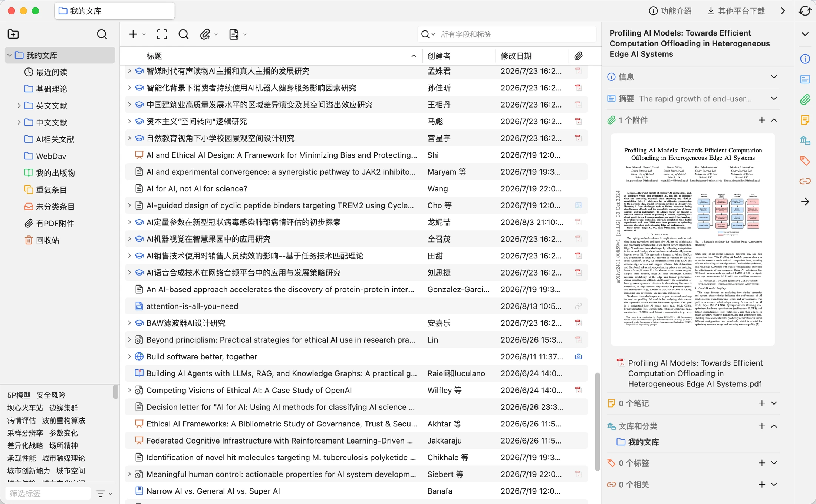
Task: Click the 筛选标签 filter field
Action: (48, 494)
